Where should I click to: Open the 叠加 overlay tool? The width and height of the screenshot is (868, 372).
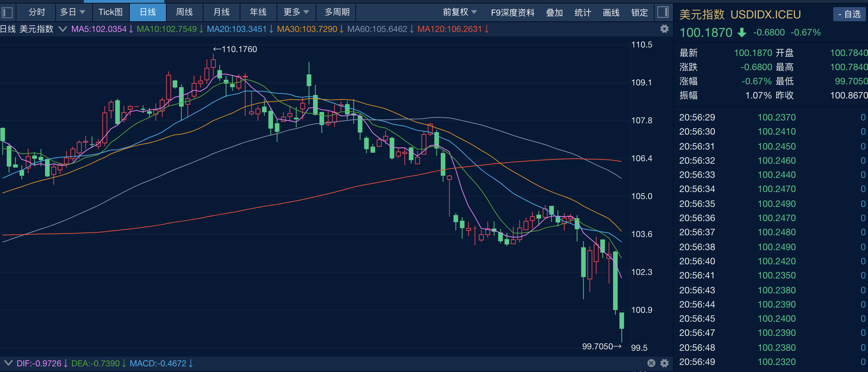554,12
